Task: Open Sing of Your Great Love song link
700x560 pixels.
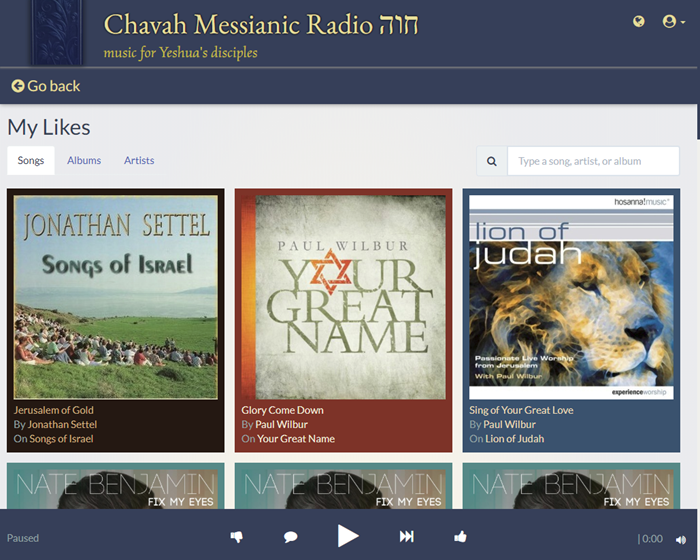Action: (521, 410)
